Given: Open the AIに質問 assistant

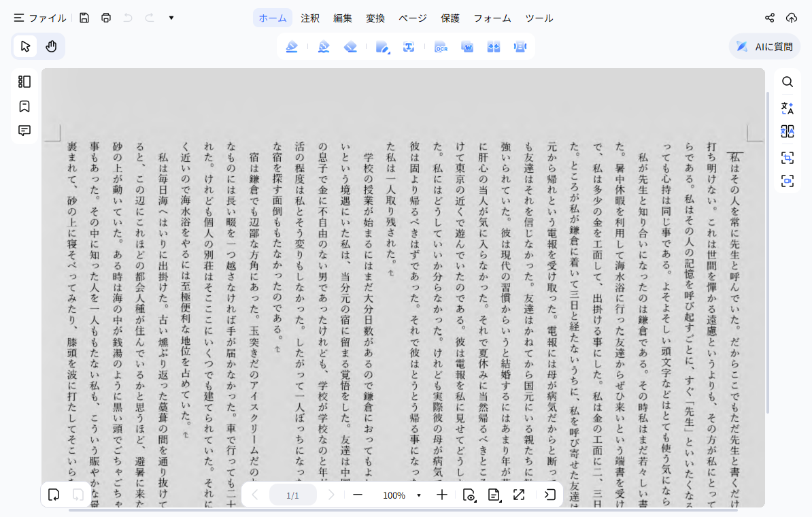Looking at the screenshot, I should coord(764,47).
